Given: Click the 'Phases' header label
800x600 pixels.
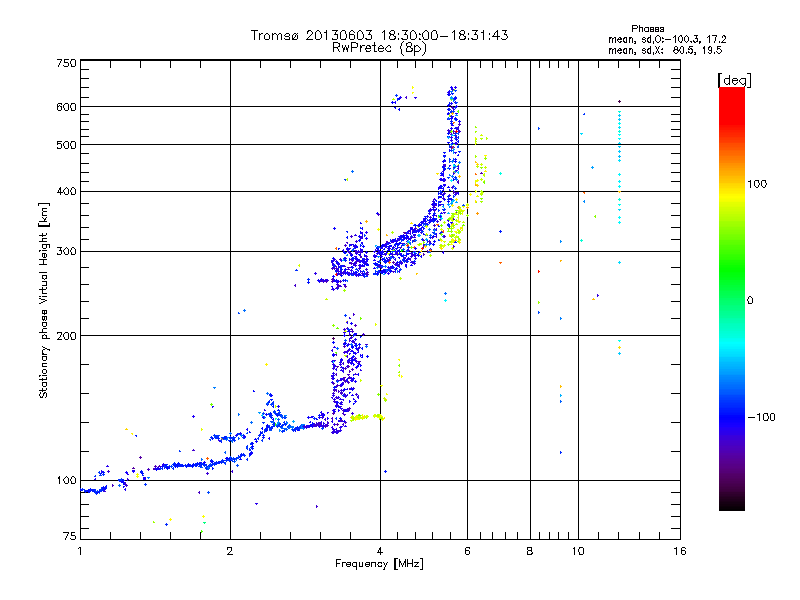Looking at the screenshot, I should coord(647,29).
